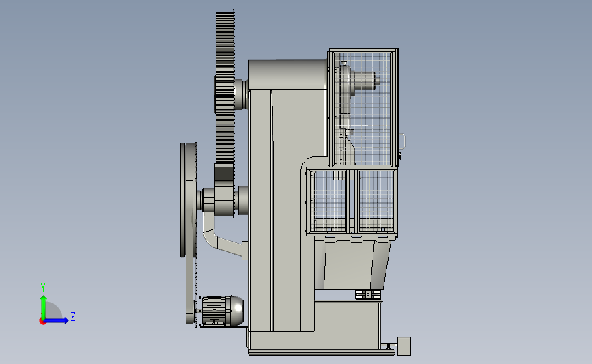Image resolution: width=592 pixels, height=364 pixels.
Task: Click the red origin dot of the triad
Action: coord(42,322)
